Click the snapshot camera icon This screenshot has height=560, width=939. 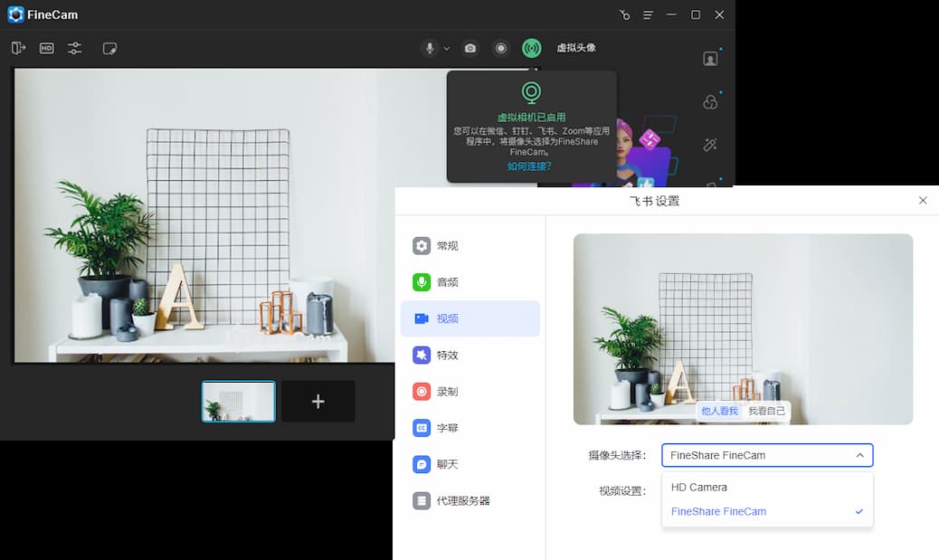470,48
